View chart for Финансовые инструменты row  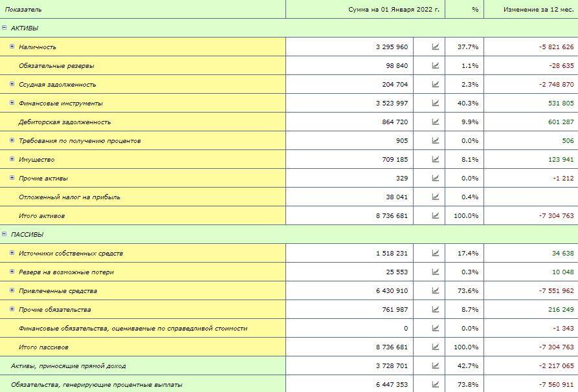coord(436,103)
